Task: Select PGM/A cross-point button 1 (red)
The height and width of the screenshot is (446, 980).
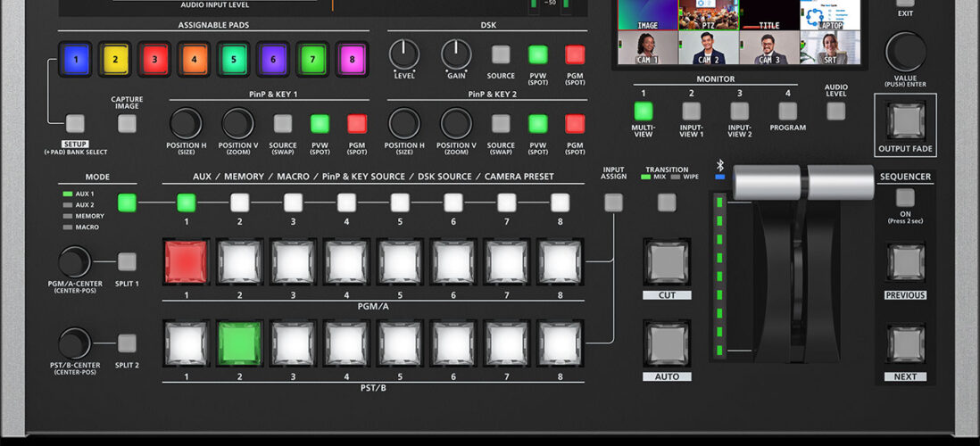Action: pos(186,261)
